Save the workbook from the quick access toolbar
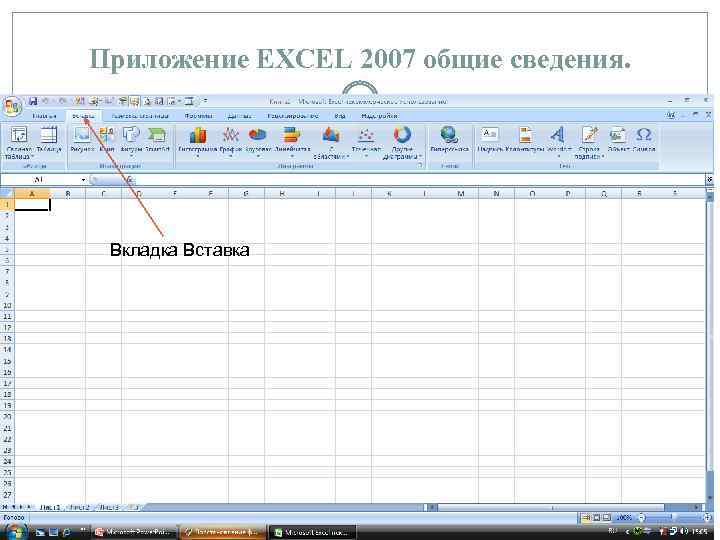The image size is (720, 540). click(x=33, y=101)
